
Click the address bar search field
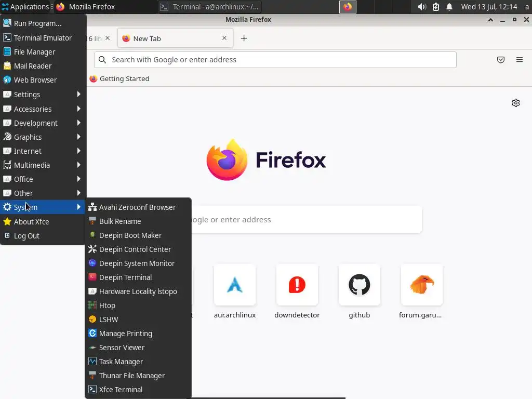(275, 60)
